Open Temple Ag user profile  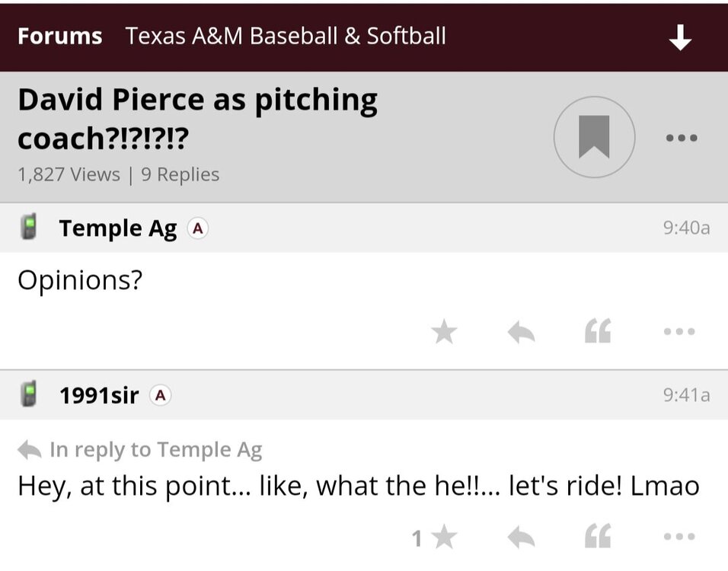tap(118, 228)
